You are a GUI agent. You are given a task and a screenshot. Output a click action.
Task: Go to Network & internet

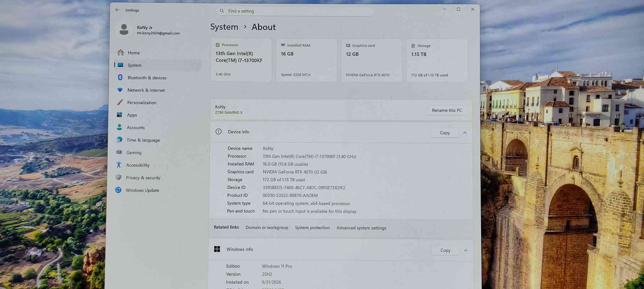click(158, 90)
